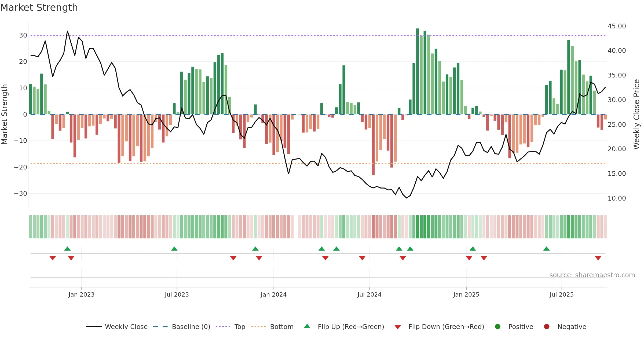The image size is (644, 362).
Task: Click the green Flip Up triangle in the legend
Action: pos(307,326)
